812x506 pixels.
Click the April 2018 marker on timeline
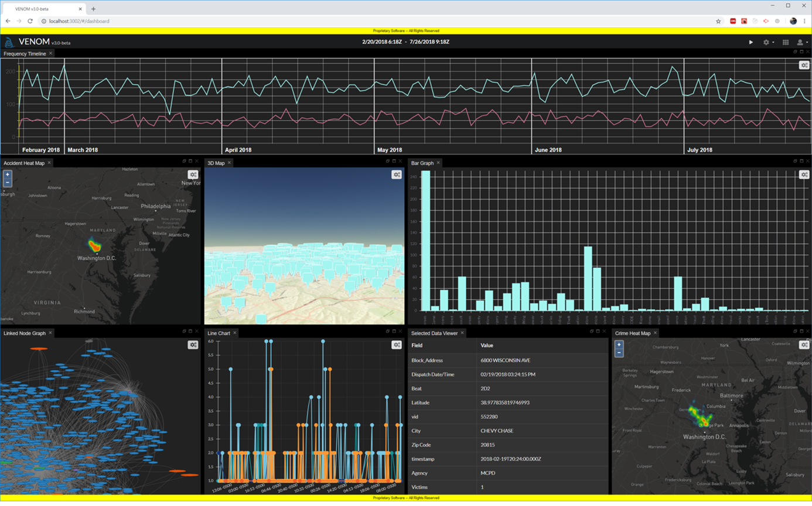click(238, 150)
